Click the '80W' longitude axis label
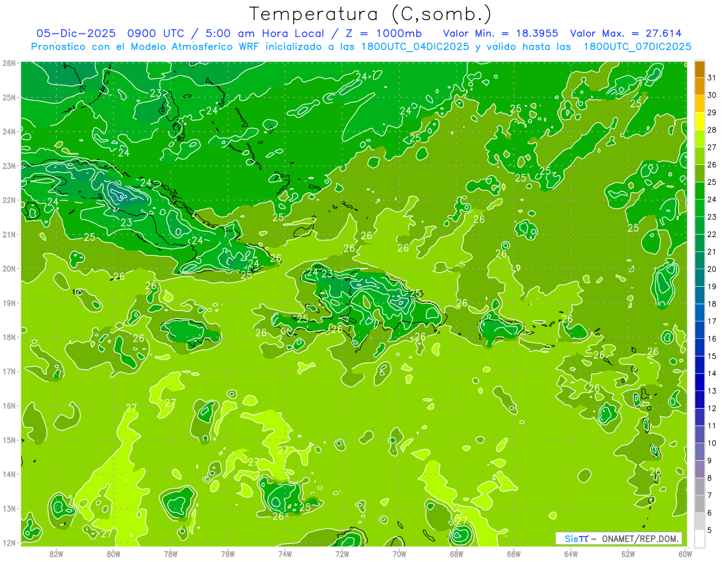This screenshot has height=562, width=728. coord(113,554)
